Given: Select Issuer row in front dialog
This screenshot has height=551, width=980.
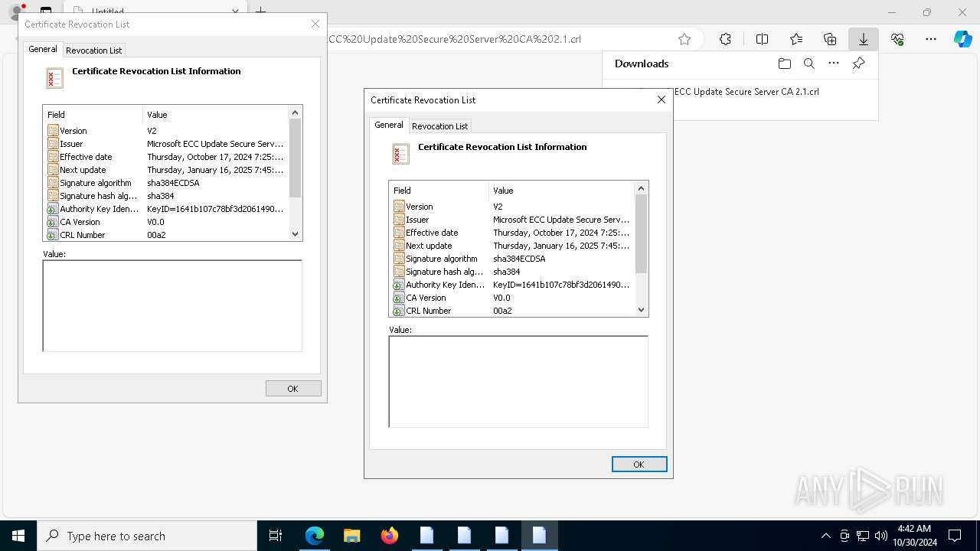Looking at the screenshot, I should [x=512, y=220].
